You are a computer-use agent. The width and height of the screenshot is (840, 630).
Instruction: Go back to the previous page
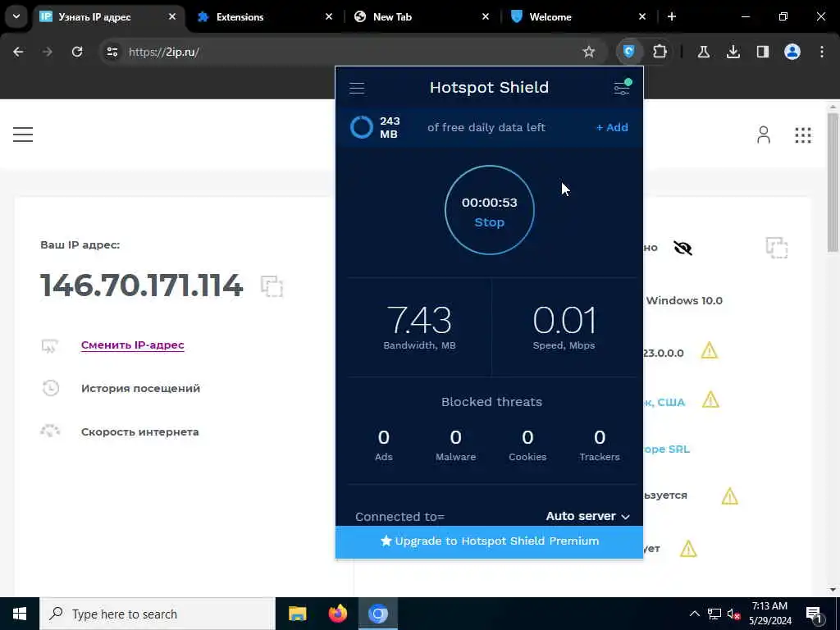(x=18, y=52)
